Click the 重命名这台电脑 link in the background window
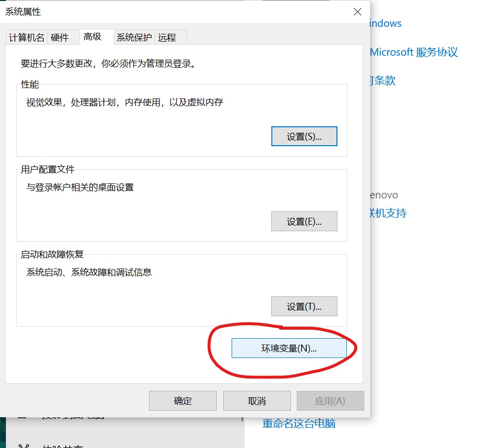491x448 pixels. [299, 424]
